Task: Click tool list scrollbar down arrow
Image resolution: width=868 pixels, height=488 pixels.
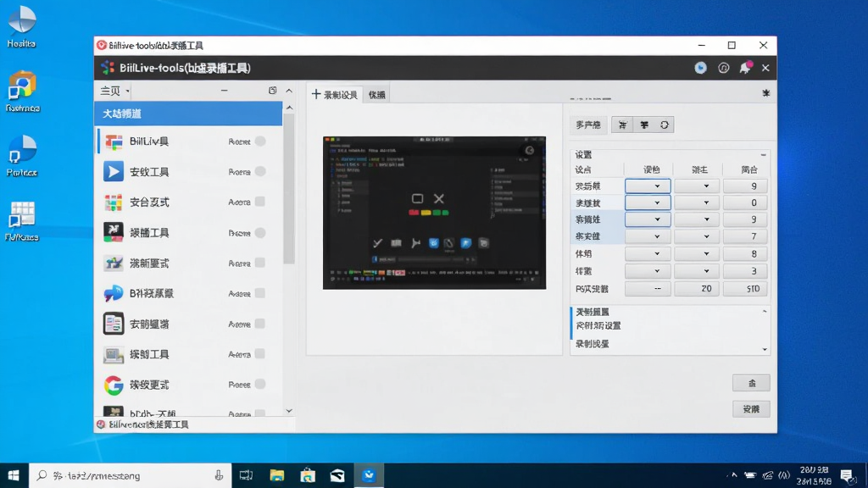Action: pos(289,411)
